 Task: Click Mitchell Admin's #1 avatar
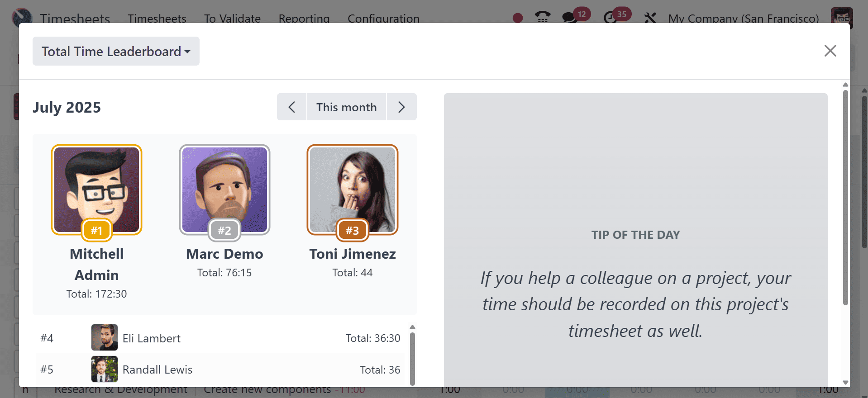(96, 190)
